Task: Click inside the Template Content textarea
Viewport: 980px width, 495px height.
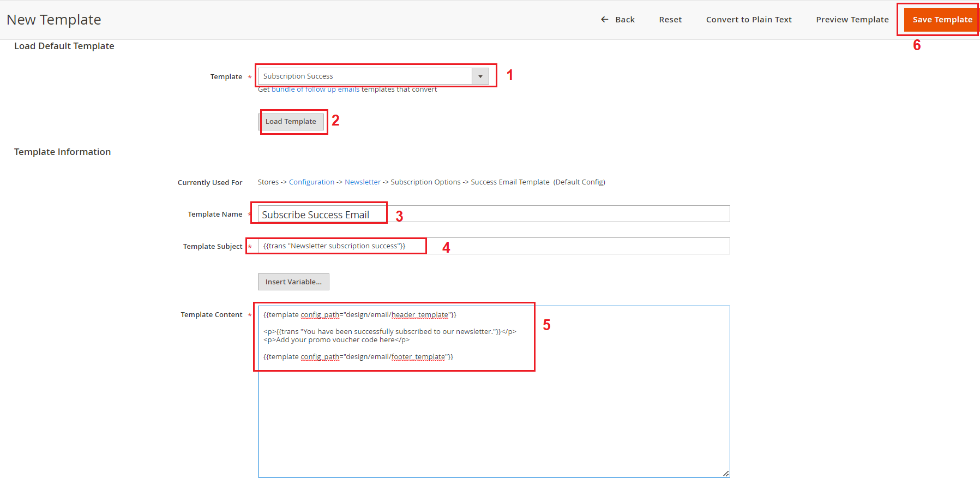Action: (x=494, y=391)
